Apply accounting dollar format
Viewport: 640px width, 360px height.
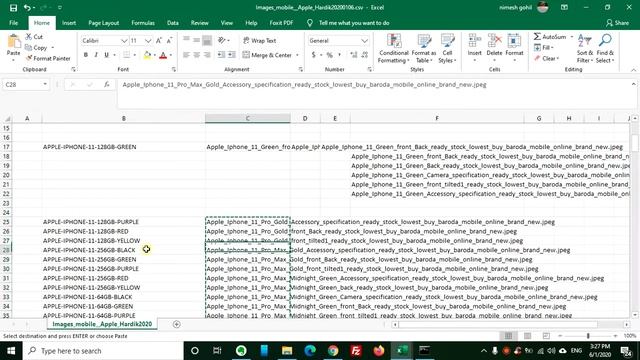point(313,55)
